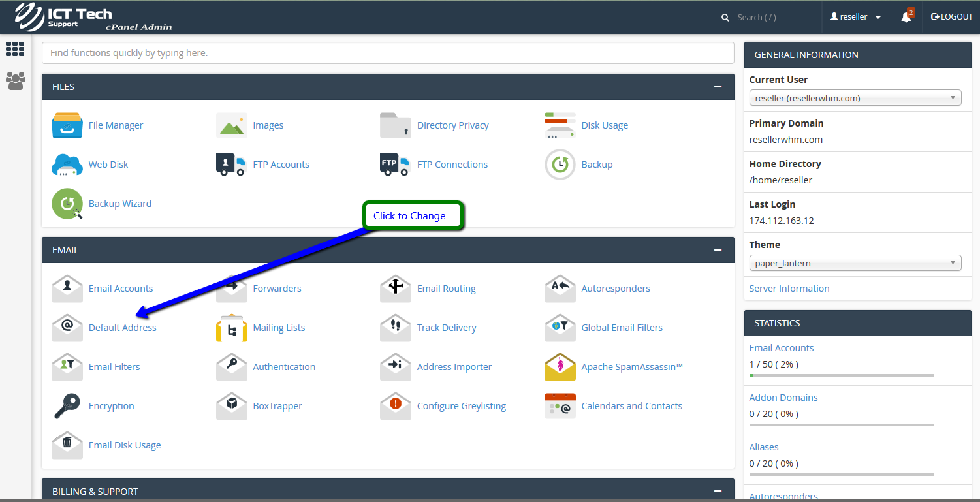Screen dimensions: 980x502
Task: Open the File Manager icon
Action: coord(67,125)
